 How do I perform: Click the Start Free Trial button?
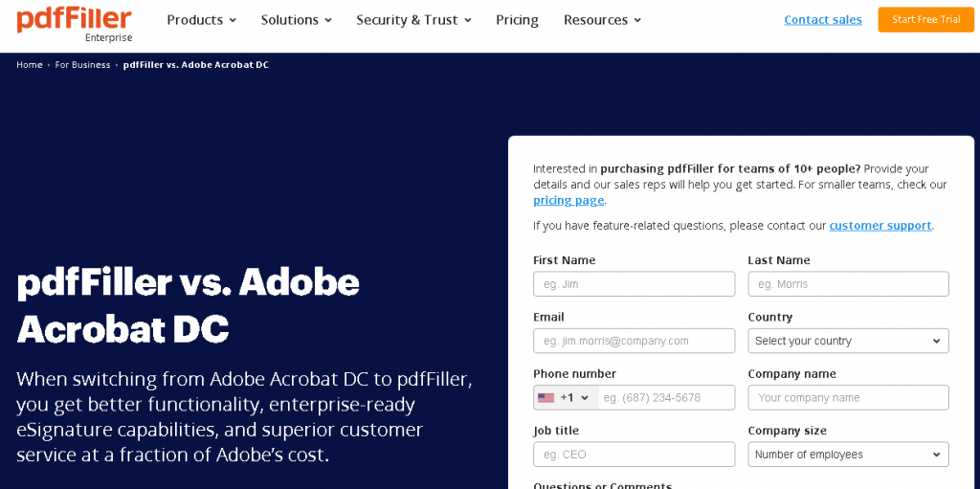click(x=925, y=20)
